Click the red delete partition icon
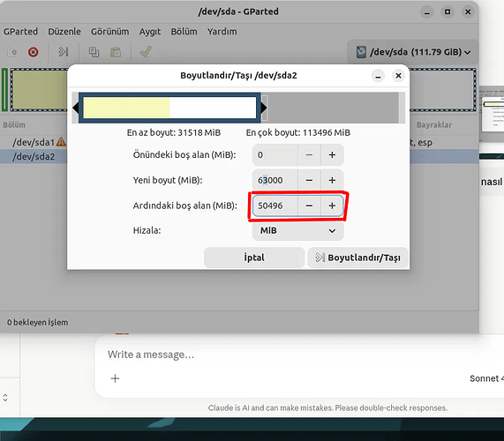This screenshot has height=441, width=504. [33, 52]
